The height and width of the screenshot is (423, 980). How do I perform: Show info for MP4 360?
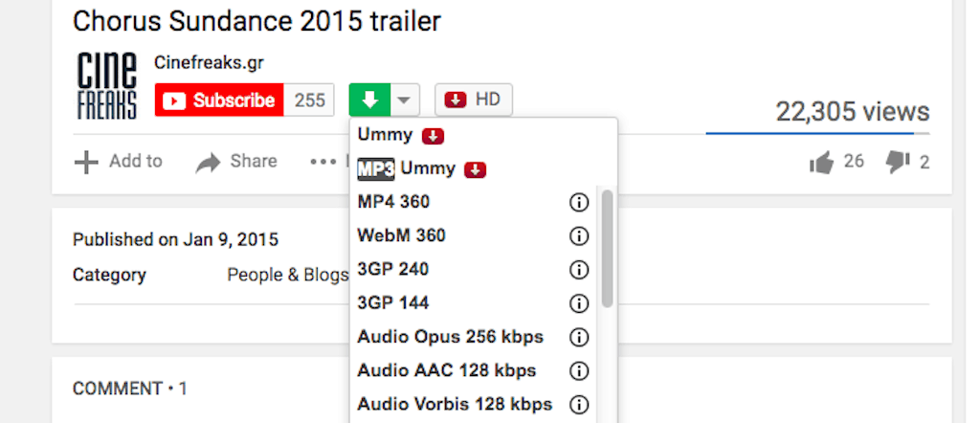point(579,203)
